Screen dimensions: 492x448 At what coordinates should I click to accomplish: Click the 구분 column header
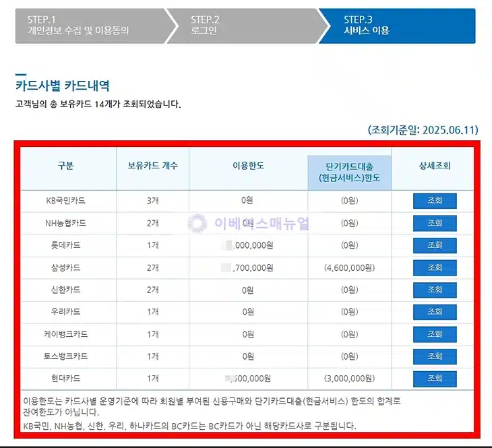click(65, 166)
